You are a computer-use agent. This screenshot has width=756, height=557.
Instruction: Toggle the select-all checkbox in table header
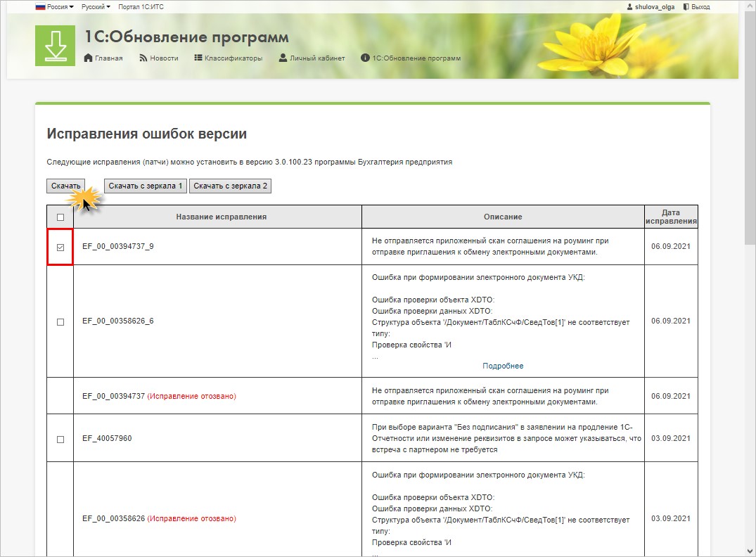60,217
